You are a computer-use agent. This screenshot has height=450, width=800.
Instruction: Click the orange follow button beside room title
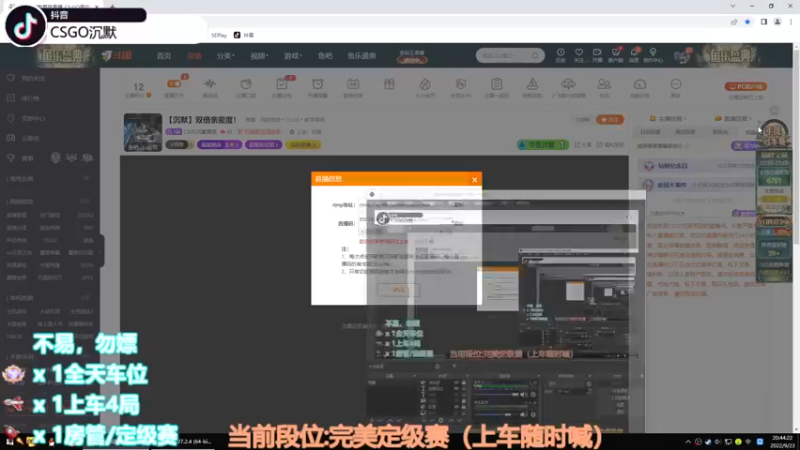click(x=610, y=120)
